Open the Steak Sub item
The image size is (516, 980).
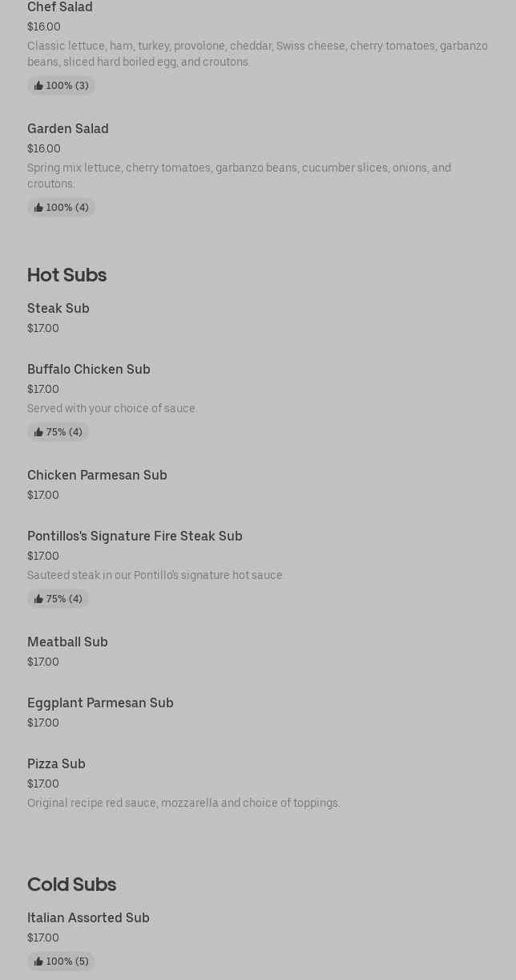tap(58, 309)
